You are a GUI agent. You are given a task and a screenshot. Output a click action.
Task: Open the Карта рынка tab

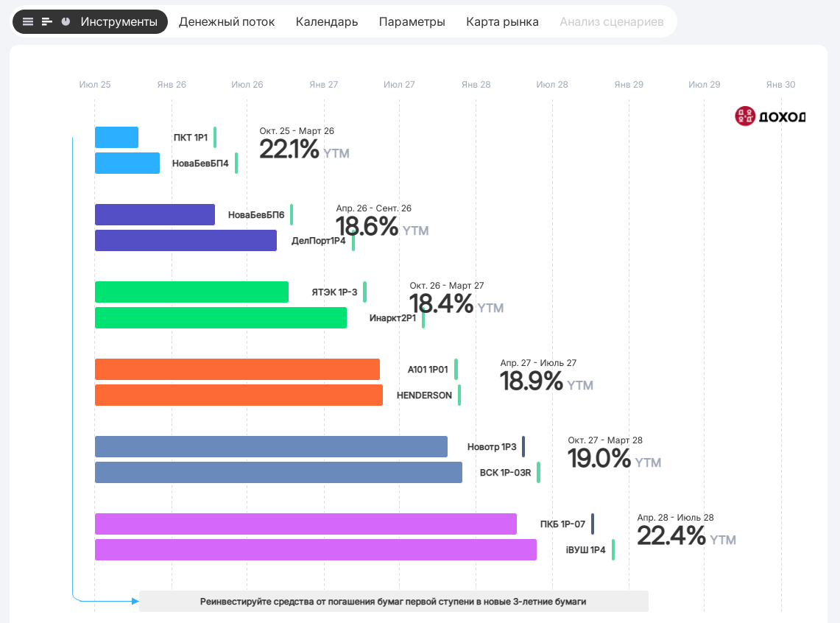(502, 22)
